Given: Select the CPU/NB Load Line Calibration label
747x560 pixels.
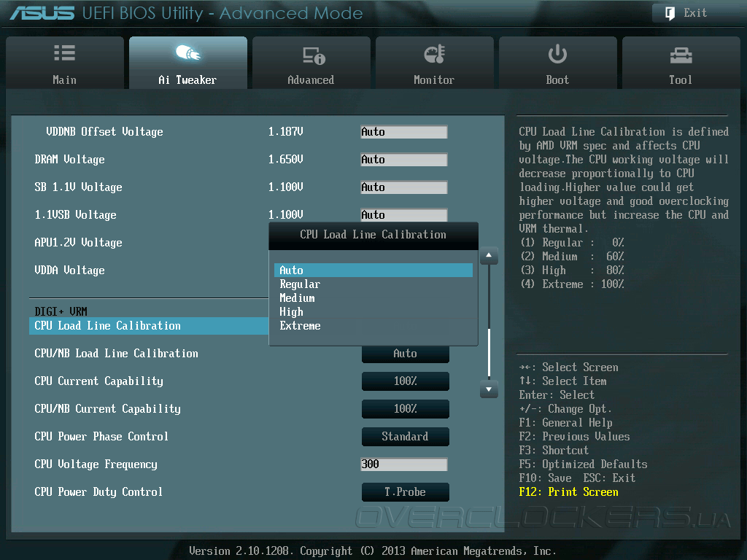Looking at the screenshot, I should click(x=116, y=354).
